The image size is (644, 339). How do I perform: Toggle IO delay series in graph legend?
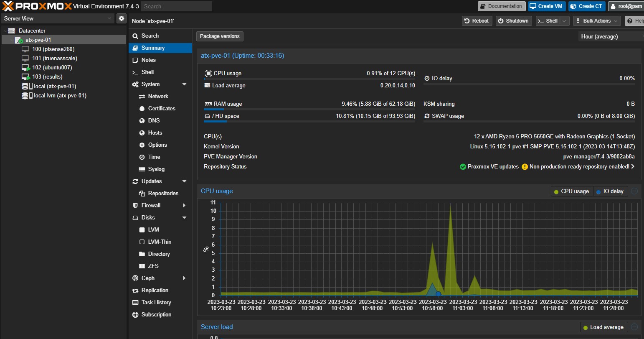click(610, 191)
